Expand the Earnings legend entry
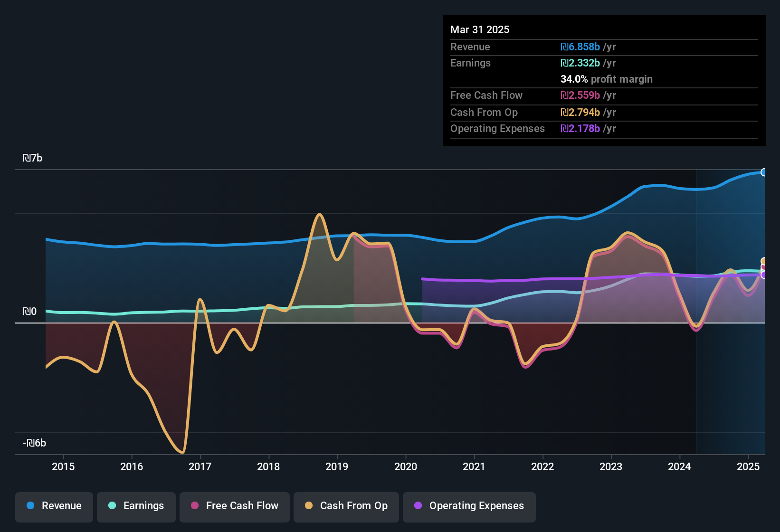Image resolution: width=780 pixels, height=532 pixels. [x=136, y=506]
